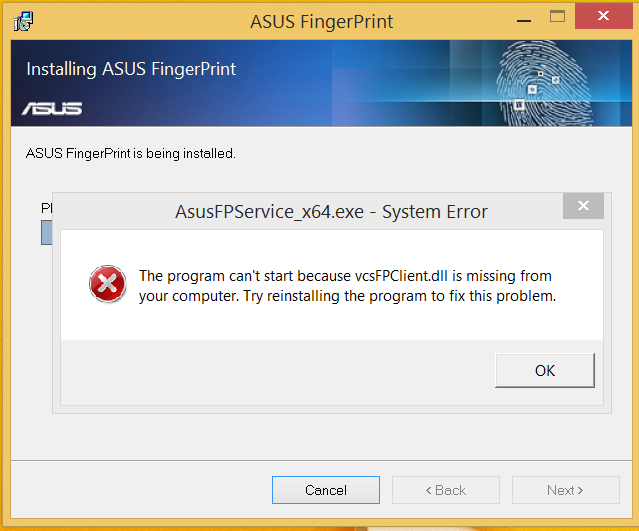The width and height of the screenshot is (639, 531).
Task: Click the red error X icon
Action: click(105, 285)
